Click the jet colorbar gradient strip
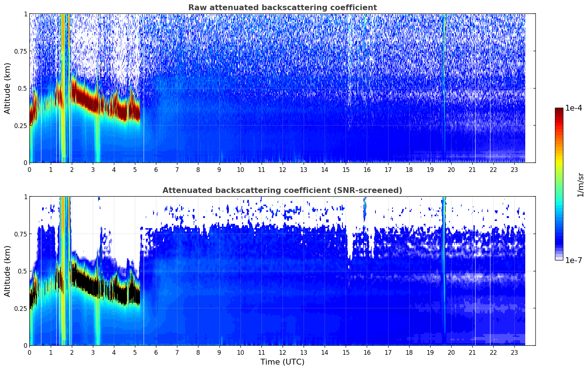This screenshot has width=588, height=370. point(559,184)
